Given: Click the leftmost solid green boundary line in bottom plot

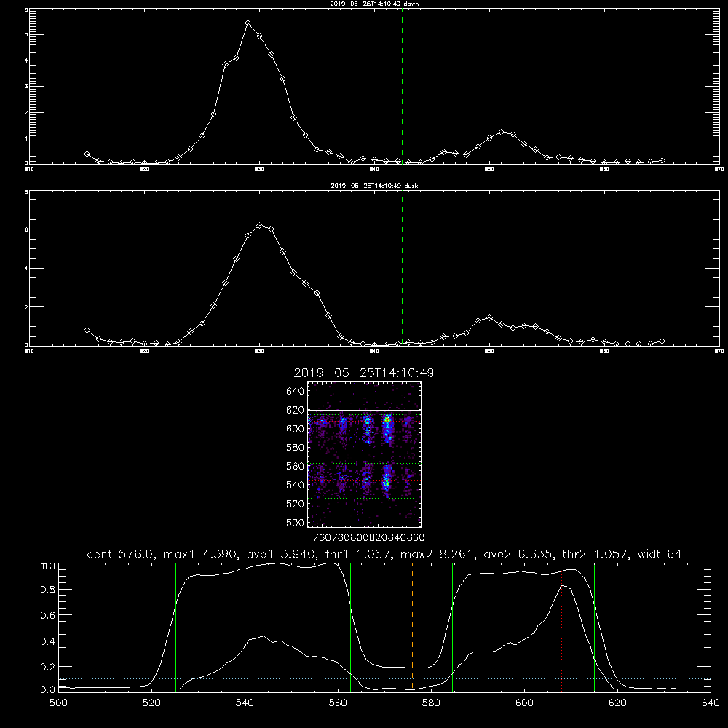Looking at the screenshot, I should coord(176,628).
